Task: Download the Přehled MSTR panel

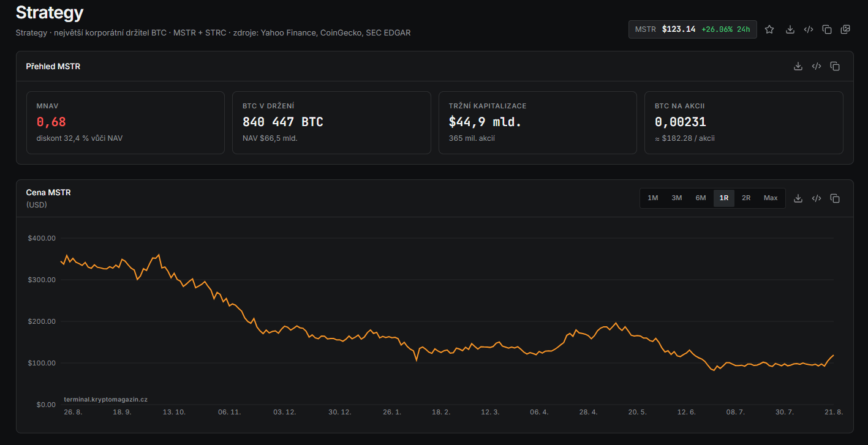Action: point(798,66)
